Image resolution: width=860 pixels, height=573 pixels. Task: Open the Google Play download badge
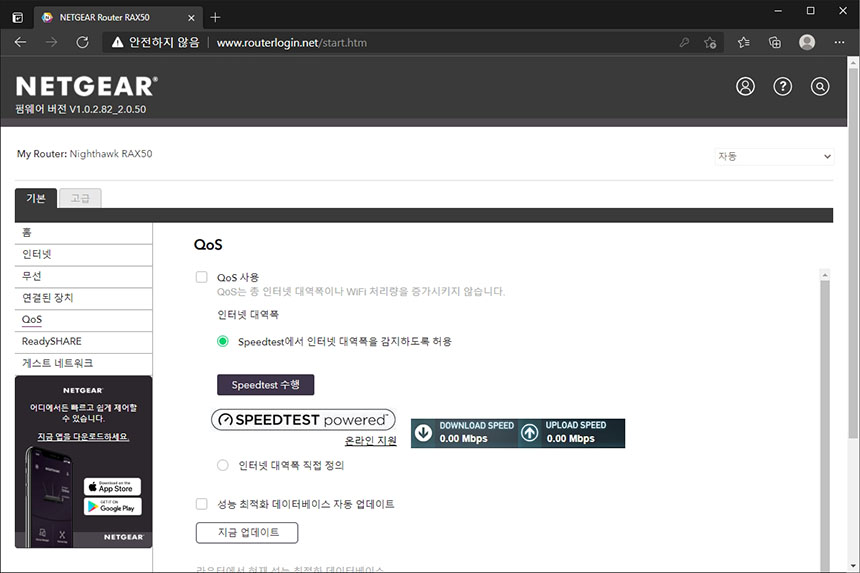pos(112,506)
